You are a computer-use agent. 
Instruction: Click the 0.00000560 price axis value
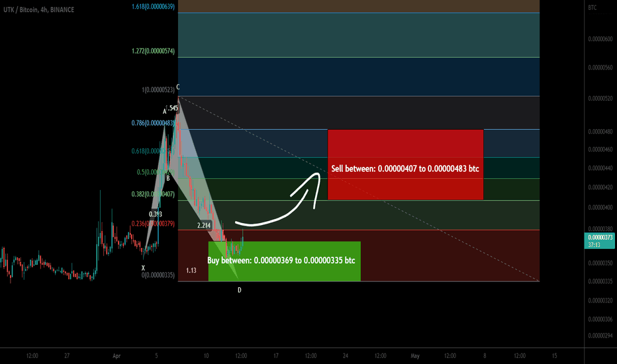click(x=600, y=68)
